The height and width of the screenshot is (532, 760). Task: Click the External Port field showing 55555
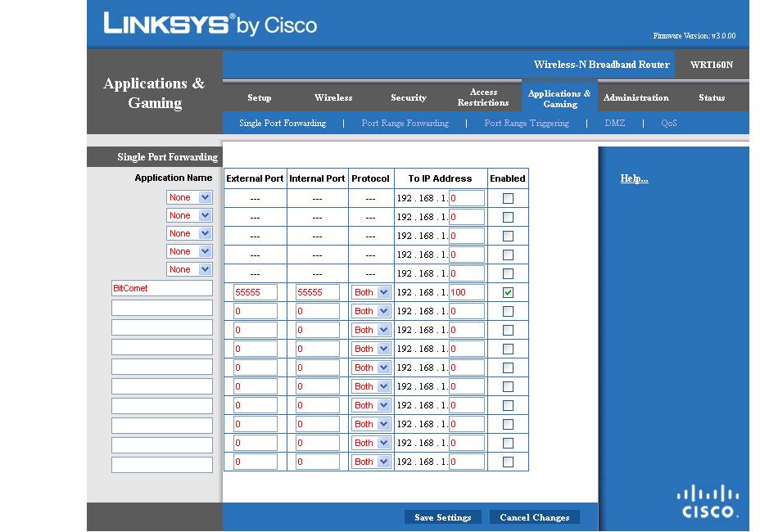point(256,293)
